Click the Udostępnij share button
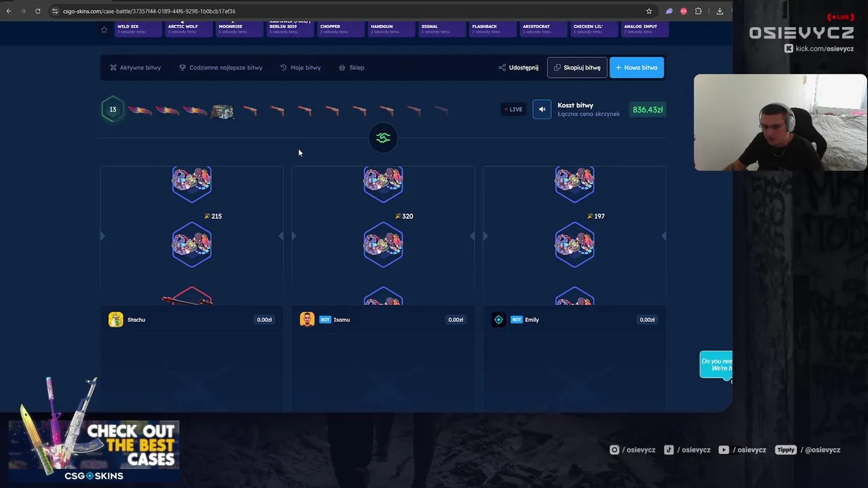Image resolution: width=868 pixels, height=488 pixels. click(518, 68)
